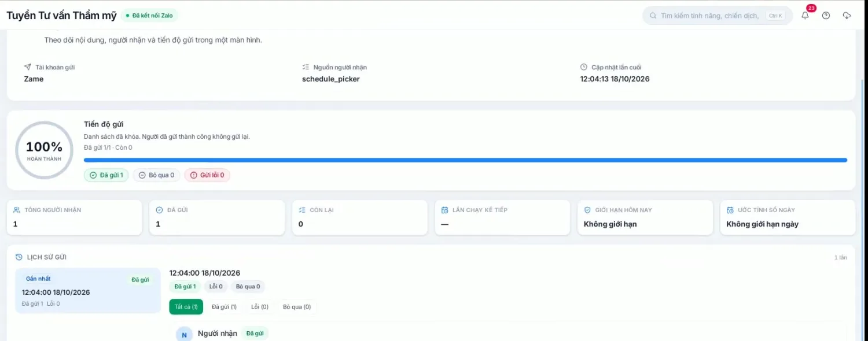
Task: Switch to the Đã gửi (1) tab
Action: tap(224, 307)
